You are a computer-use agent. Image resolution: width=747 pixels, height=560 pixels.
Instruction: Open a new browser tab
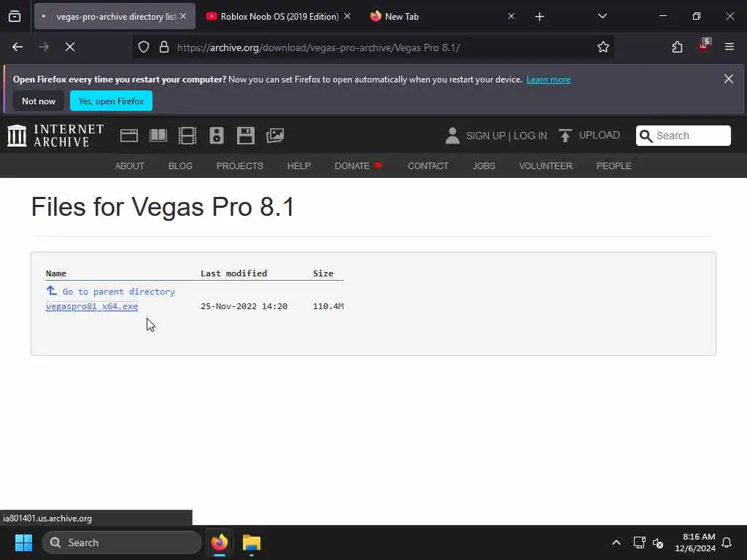(x=539, y=17)
